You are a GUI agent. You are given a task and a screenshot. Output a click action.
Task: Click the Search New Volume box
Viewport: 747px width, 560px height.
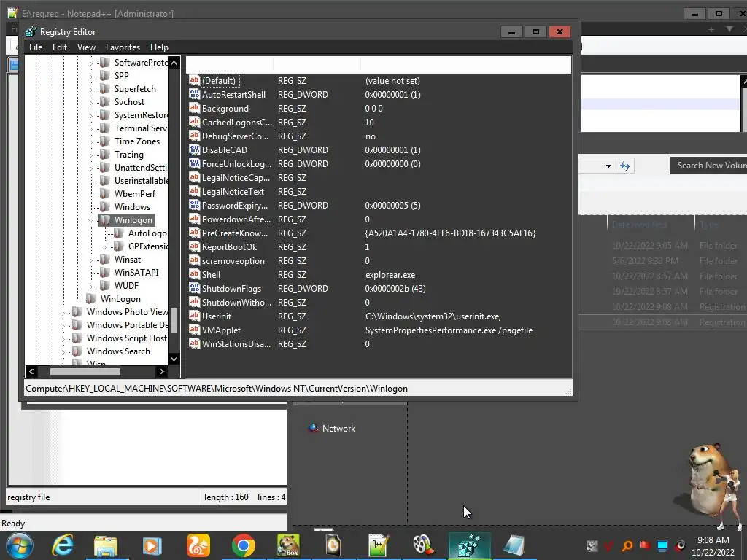coord(708,166)
